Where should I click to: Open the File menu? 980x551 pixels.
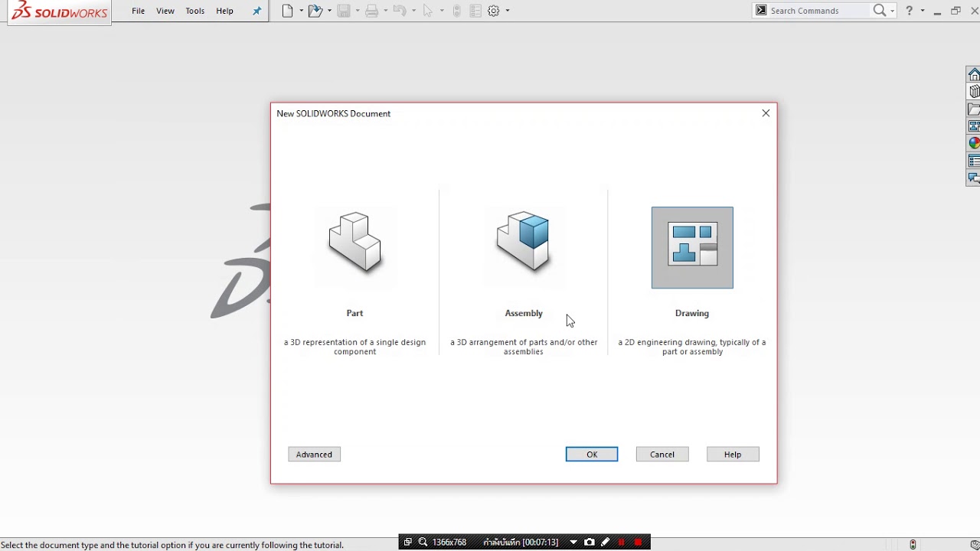[x=138, y=11]
